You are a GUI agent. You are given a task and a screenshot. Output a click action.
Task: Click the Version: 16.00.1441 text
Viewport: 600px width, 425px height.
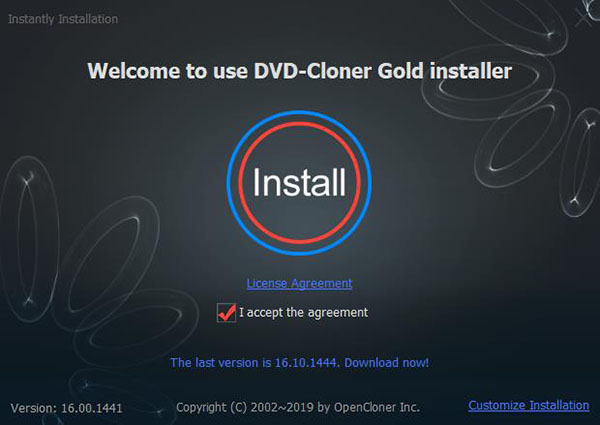point(67,408)
